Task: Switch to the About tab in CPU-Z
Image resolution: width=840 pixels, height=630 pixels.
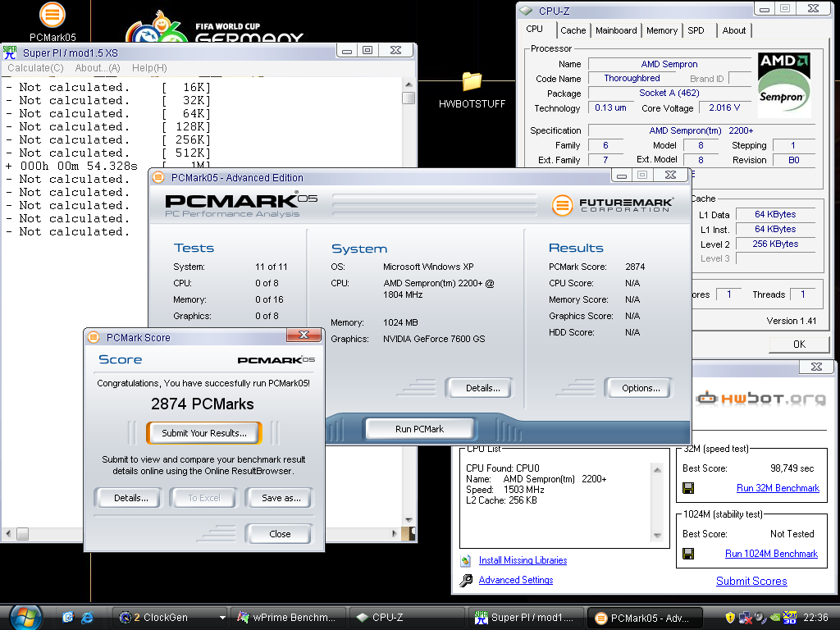Action: click(x=733, y=30)
